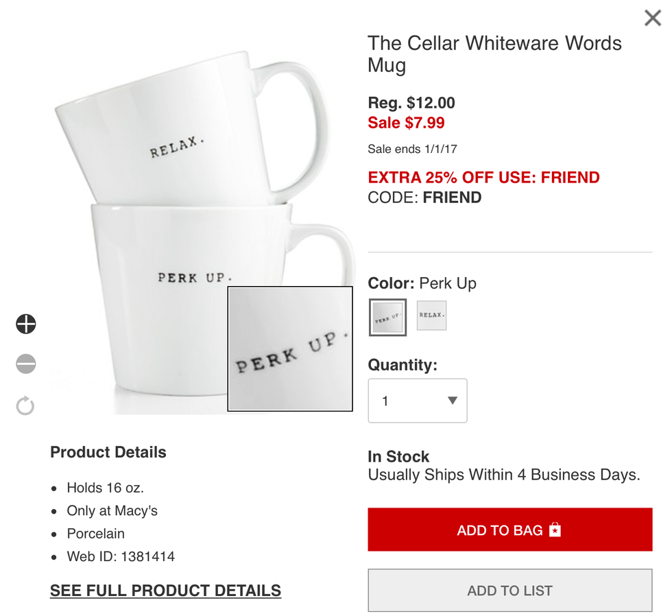672x616 pixels.
Task: Zoom out with the minus icon
Action: click(x=26, y=364)
